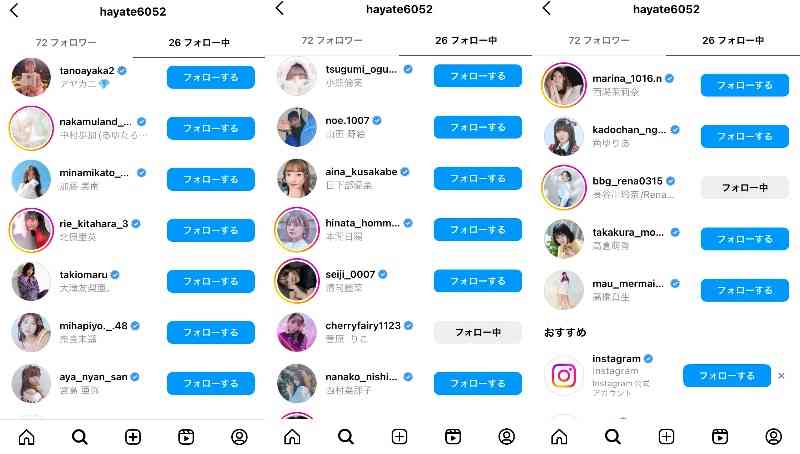Open marina_1016.n story avatar
This screenshot has height=454, width=800.
point(564,85)
